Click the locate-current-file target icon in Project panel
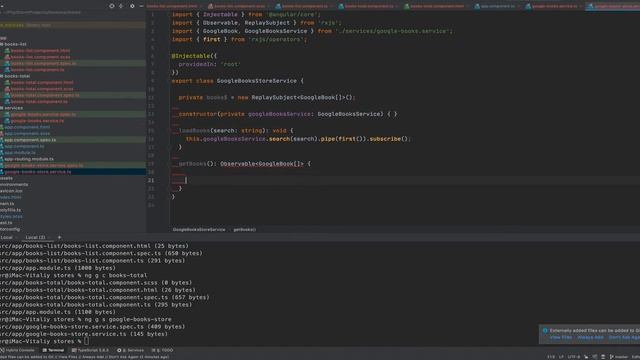Screen dimensions: 640x360 [111, 6]
